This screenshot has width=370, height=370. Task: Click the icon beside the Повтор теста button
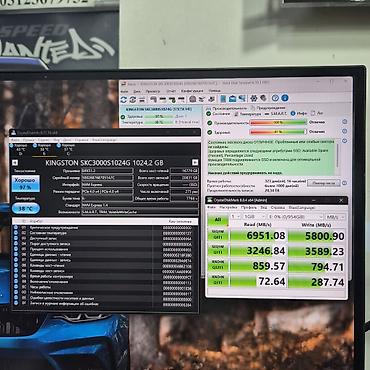click(344, 183)
